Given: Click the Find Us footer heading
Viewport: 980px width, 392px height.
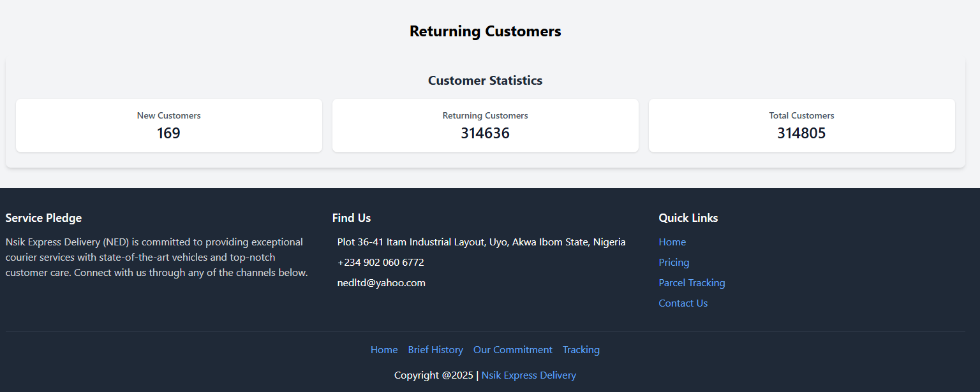Looking at the screenshot, I should coord(351,218).
